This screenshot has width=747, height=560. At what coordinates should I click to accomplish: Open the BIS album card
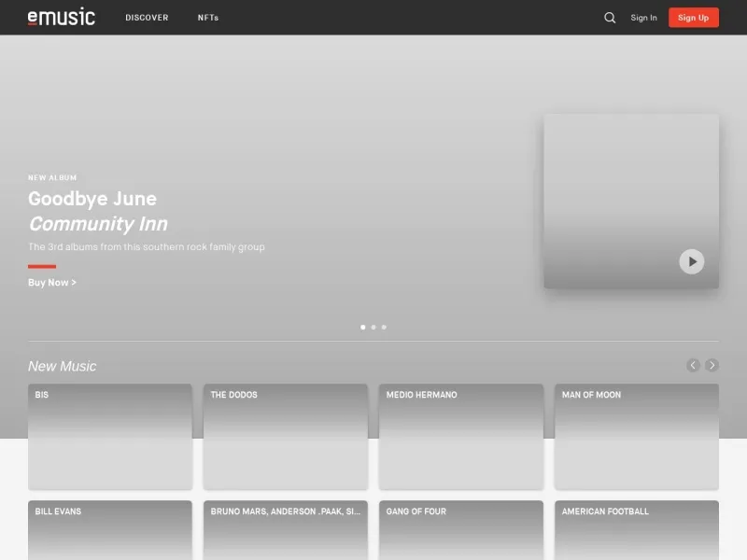(110, 437)
